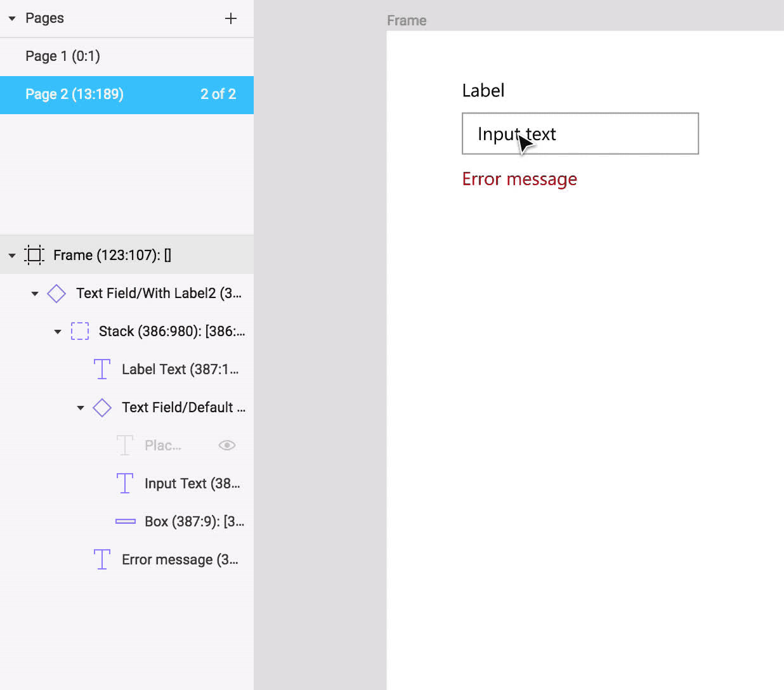Image resolution: width=784 pixels, height=690 pixels.
Task: Collapse Text Field/With Label2 component
Action: (x=35, y=294)
